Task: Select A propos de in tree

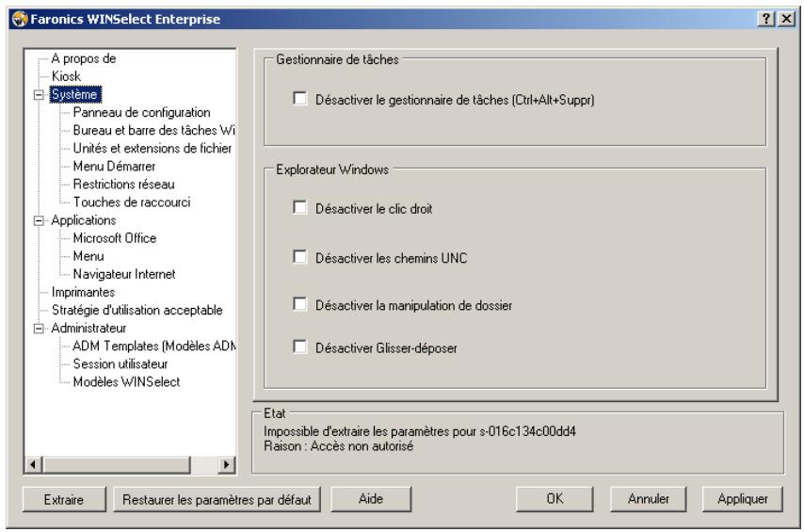Action: (84, 58)
